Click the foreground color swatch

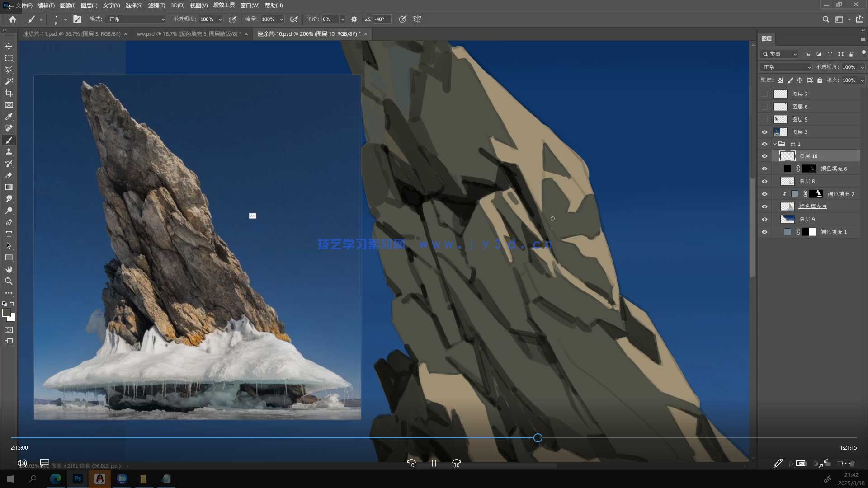(x=6, y=313)
